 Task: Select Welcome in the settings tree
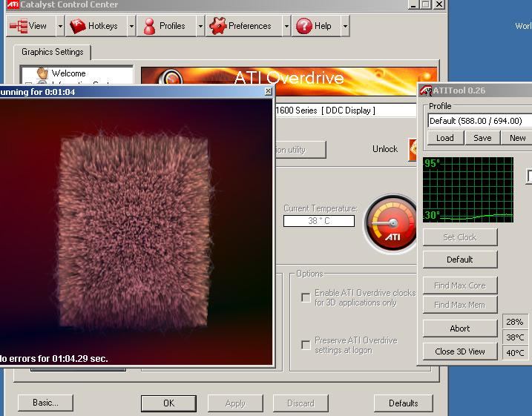tap(68, 73)
